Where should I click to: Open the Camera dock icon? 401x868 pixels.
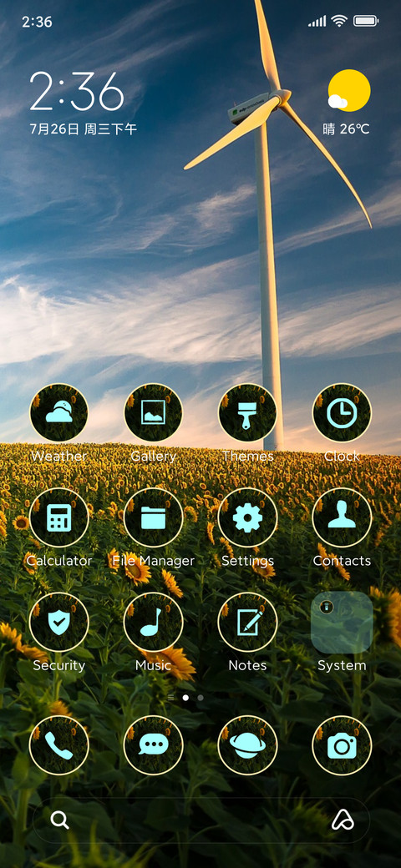pos(342,745)
